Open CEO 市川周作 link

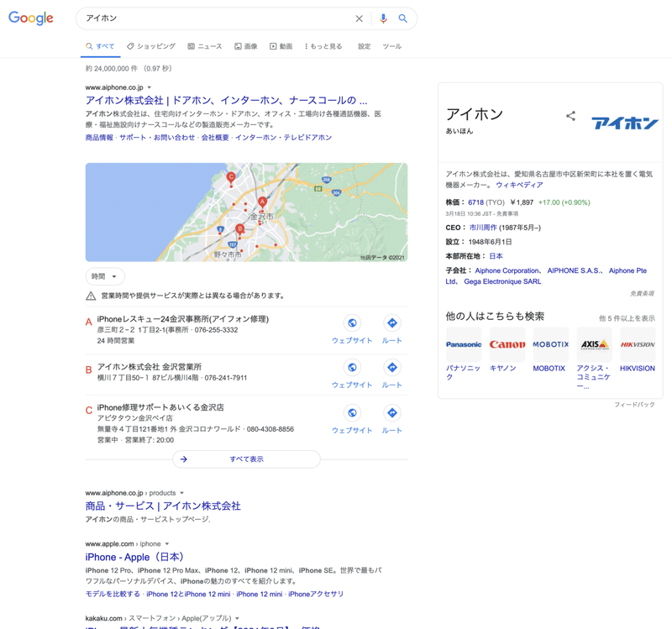tap(483, 228)
